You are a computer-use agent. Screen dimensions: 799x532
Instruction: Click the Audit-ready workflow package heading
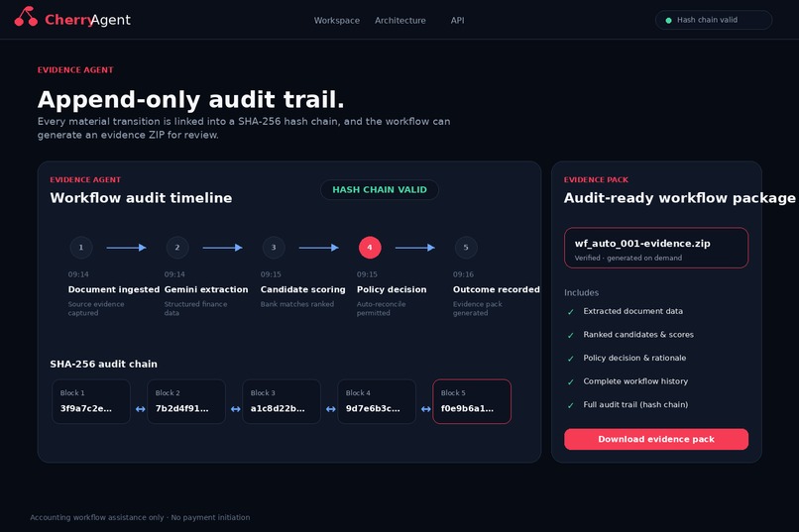(679, 198)
